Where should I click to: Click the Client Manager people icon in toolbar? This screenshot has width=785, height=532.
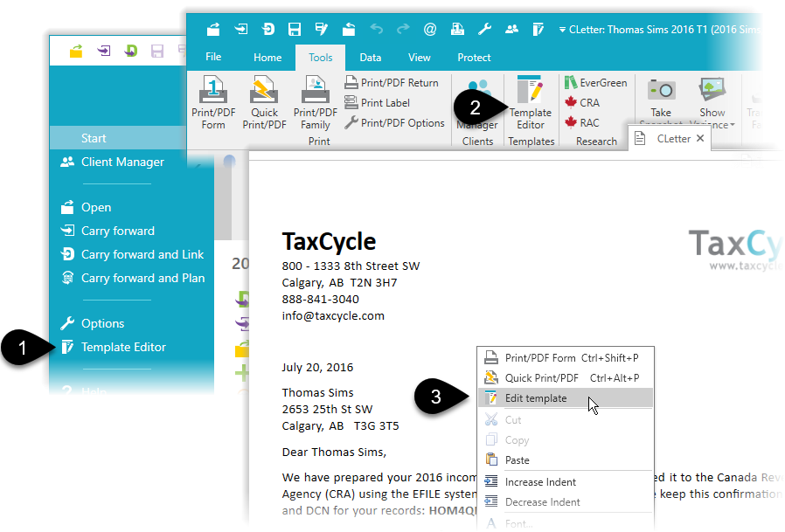pos(511,30)
